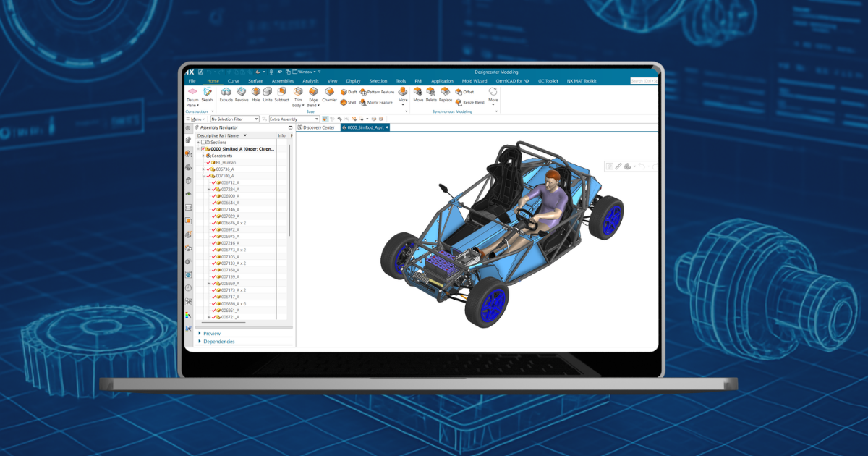This screenshot has width=868, height=456.
Task: Open the File menu
Action: [192, 81]
